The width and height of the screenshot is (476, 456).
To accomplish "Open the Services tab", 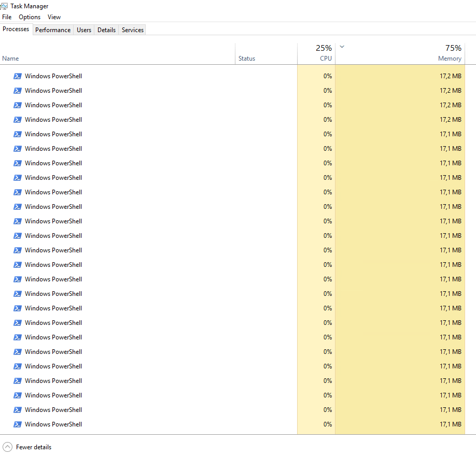I will (x=132, y=30).
